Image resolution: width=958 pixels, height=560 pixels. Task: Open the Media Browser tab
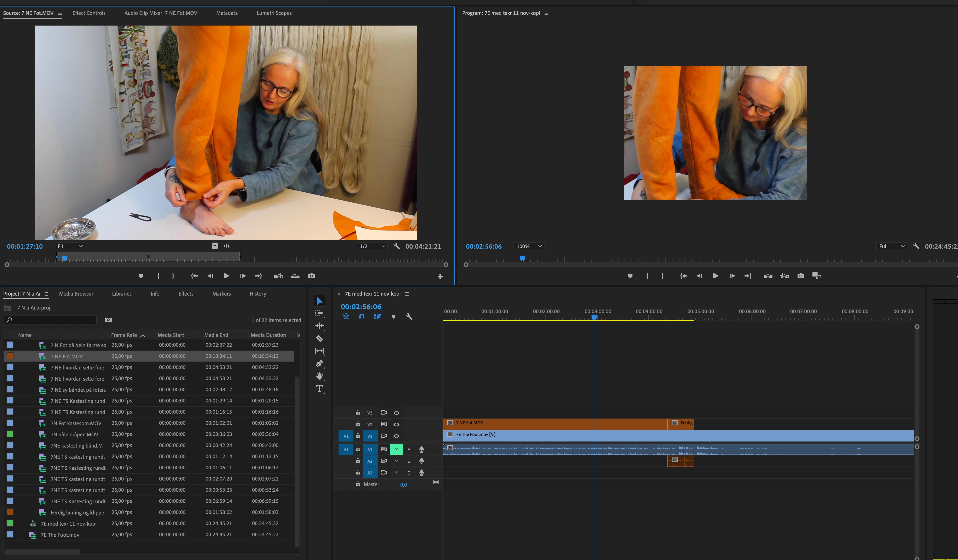(x=76, y=294)
